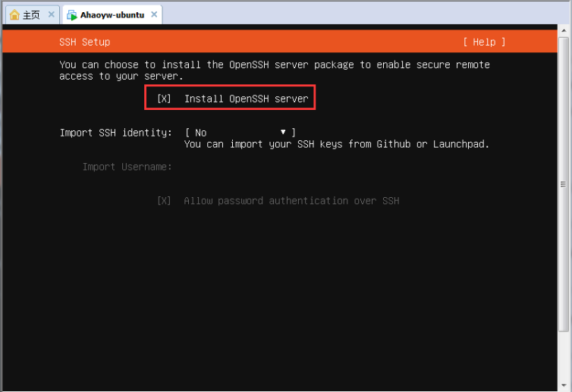Open the Help menu in the installer
Image resolution: width=572 pixels, height=392 pixels.
[x=484, y=42]
